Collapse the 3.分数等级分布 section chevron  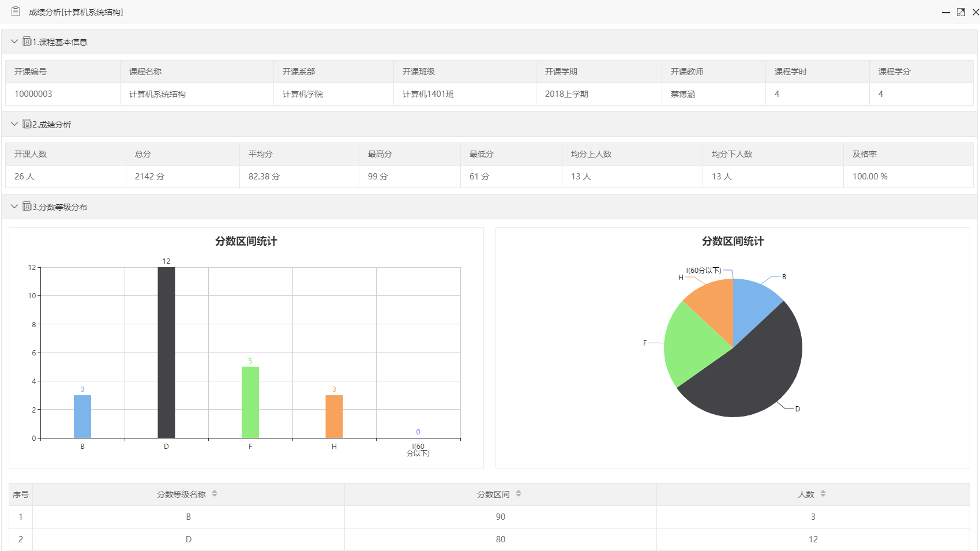(14, 207)
